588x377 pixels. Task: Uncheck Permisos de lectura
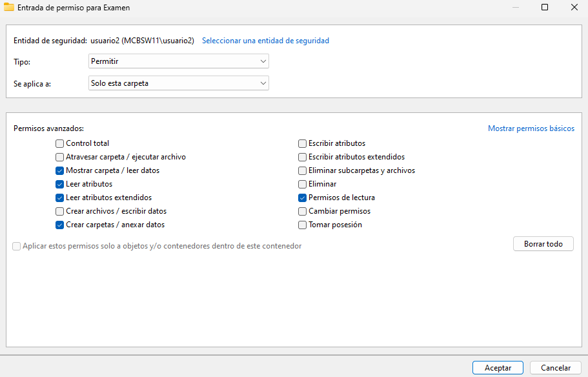point(302,198)
